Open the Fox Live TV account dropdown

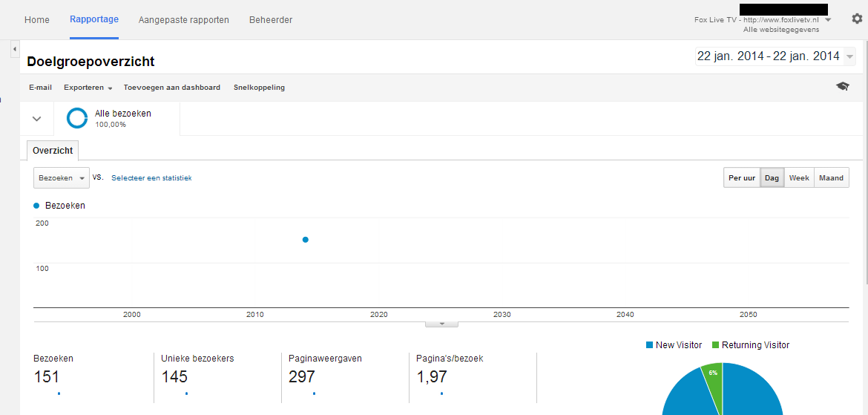coord(828,20)
